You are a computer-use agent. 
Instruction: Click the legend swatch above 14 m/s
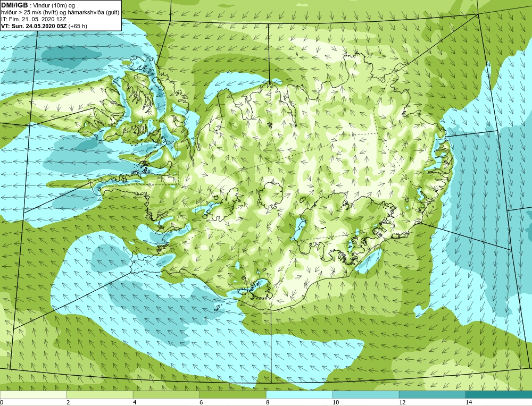pyautogui.click(x=499, y=395)
